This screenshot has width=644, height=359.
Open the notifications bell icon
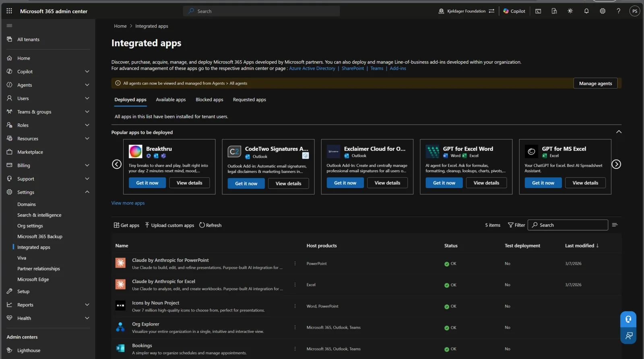pos(586,11)
